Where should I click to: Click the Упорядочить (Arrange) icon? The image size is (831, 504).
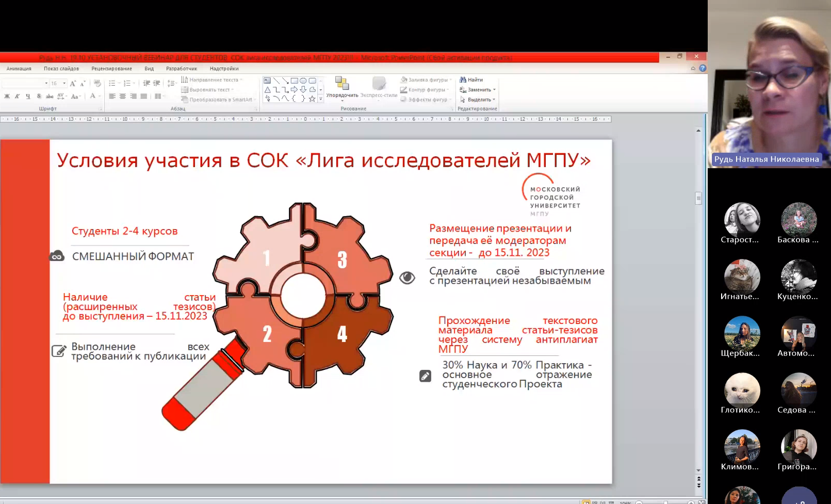(342, 86)
